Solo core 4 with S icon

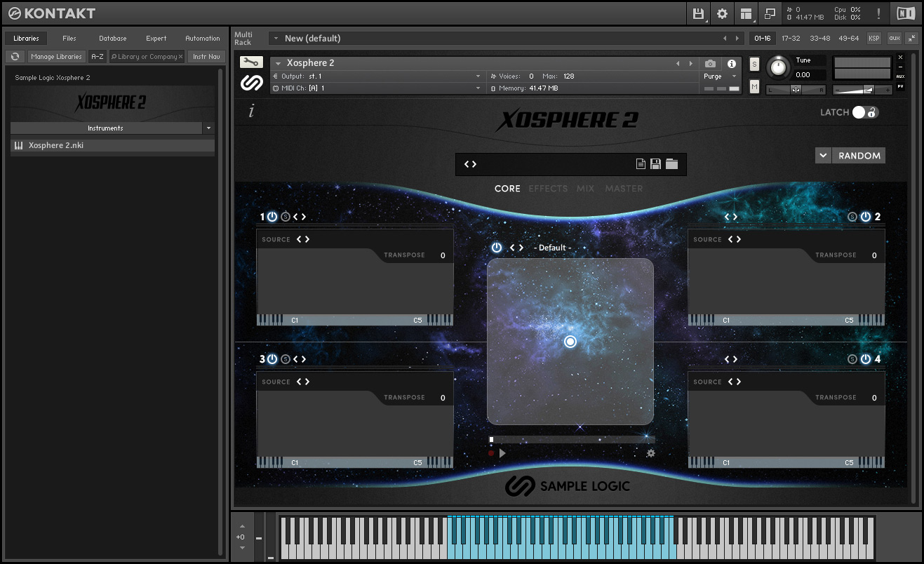point(852,359)
